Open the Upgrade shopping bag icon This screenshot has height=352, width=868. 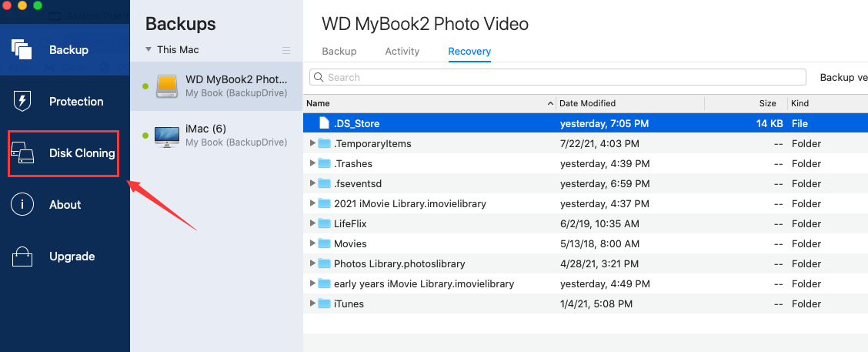(22, 256)
